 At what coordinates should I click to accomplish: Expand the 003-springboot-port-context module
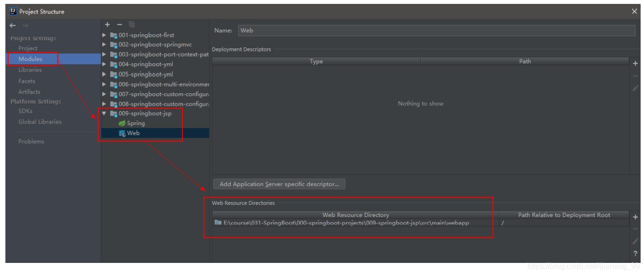(x=104, y=55)
